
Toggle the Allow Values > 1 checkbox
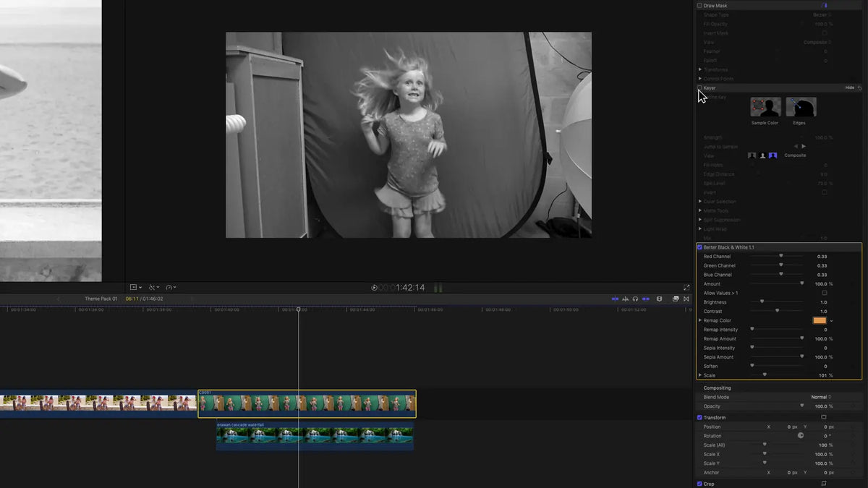824,293
